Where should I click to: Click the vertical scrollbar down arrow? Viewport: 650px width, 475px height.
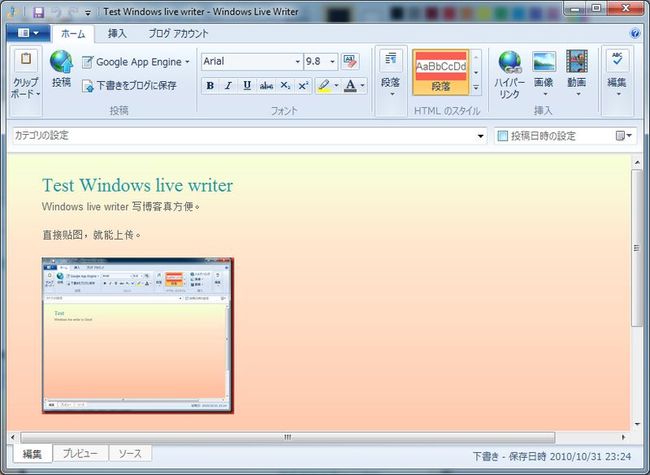click(637, 424)
